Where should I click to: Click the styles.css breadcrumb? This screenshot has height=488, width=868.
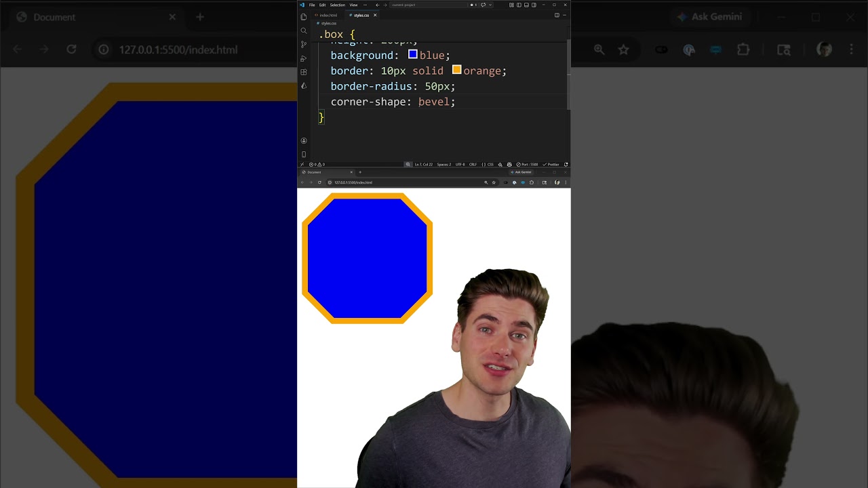coord(328,23)
